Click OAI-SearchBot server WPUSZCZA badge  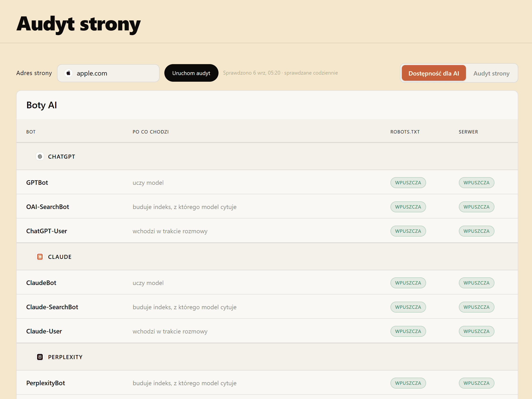pos(476,207)
